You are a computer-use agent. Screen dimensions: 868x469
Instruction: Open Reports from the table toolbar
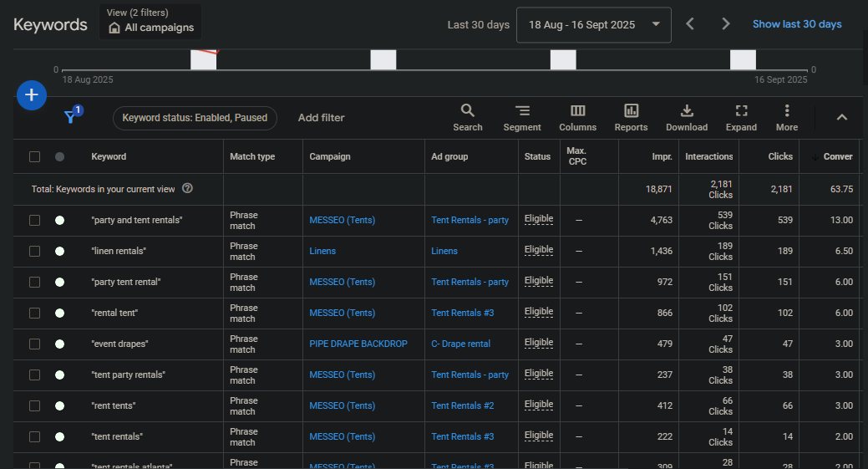point(631,117)
